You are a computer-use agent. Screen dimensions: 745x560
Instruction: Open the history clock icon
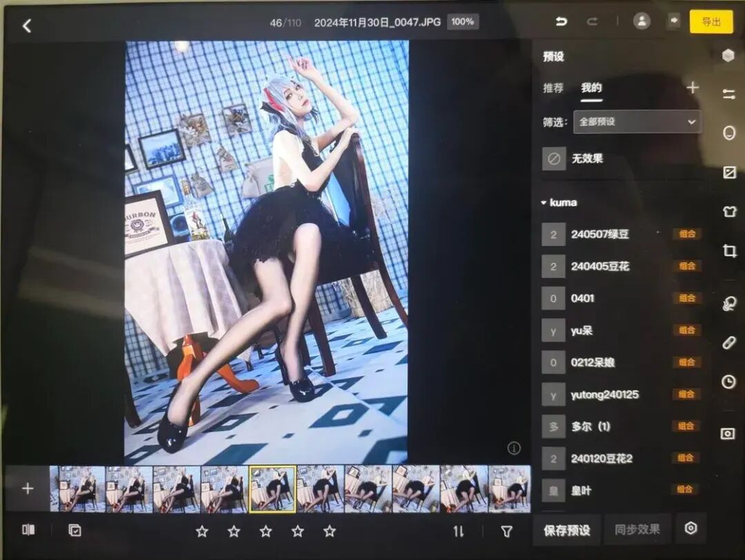click(x=729, y=381)
